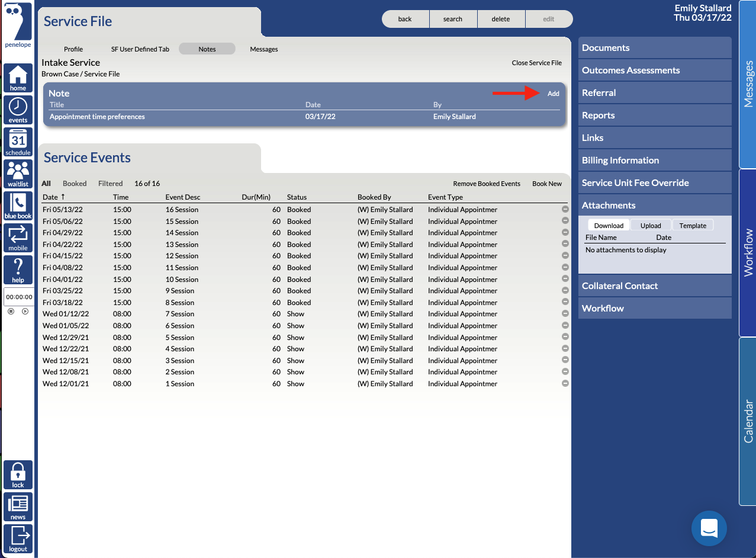This screenshot has width=756, height=558.
Task: Click the logout icon
Action: (x=18, y=539)
